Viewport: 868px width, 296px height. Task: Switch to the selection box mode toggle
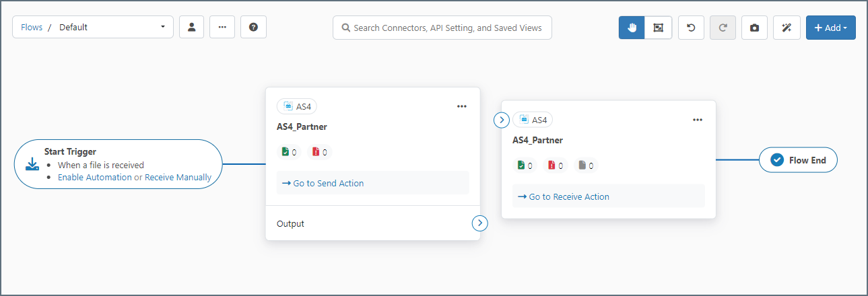click(658, 28)
